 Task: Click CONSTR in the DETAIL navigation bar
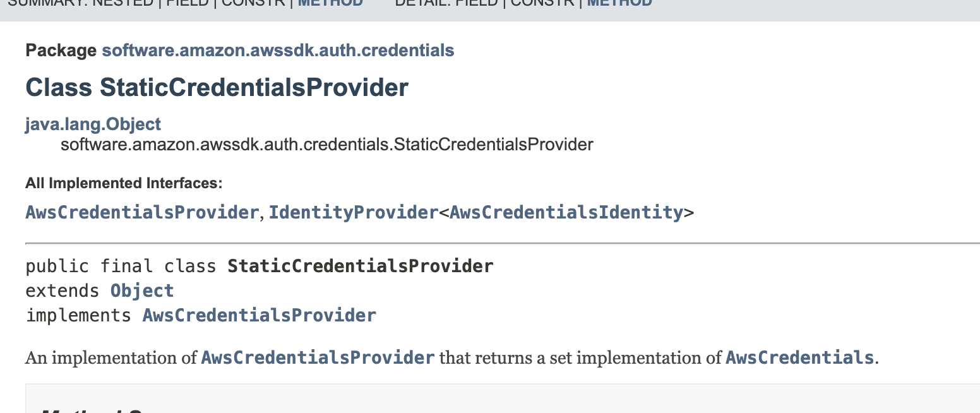coord(542,3)
